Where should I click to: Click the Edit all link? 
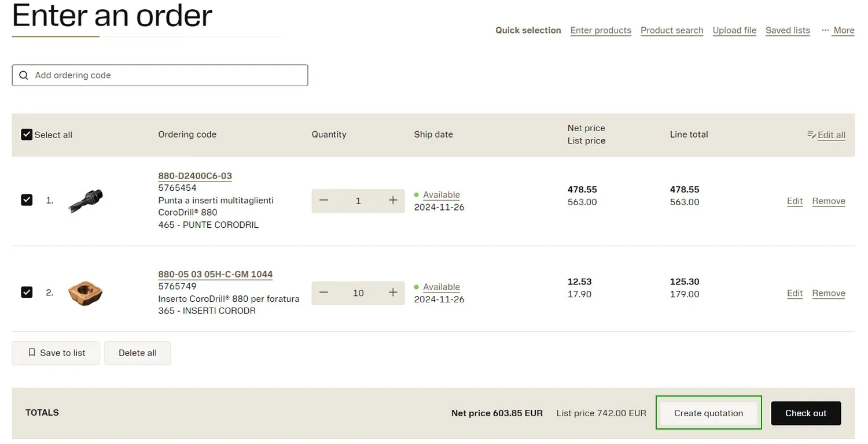pyautogui.click(x=832, y=135)
